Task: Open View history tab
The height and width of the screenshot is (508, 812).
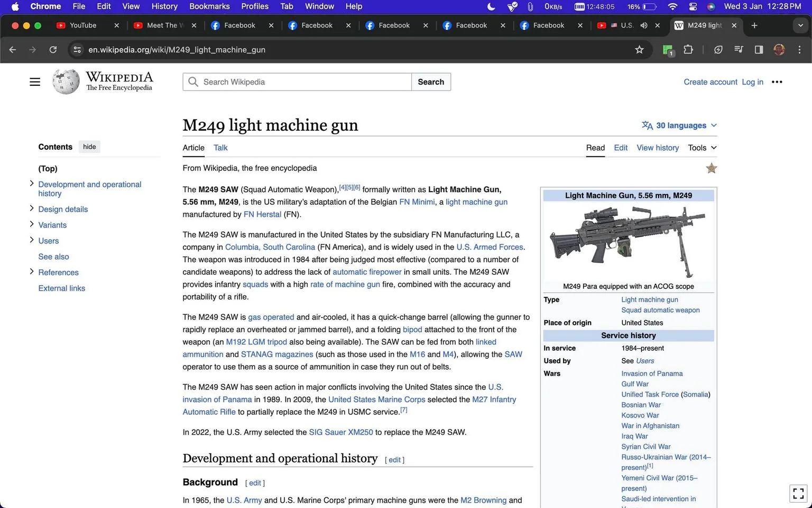Action: tap(658, 148)
